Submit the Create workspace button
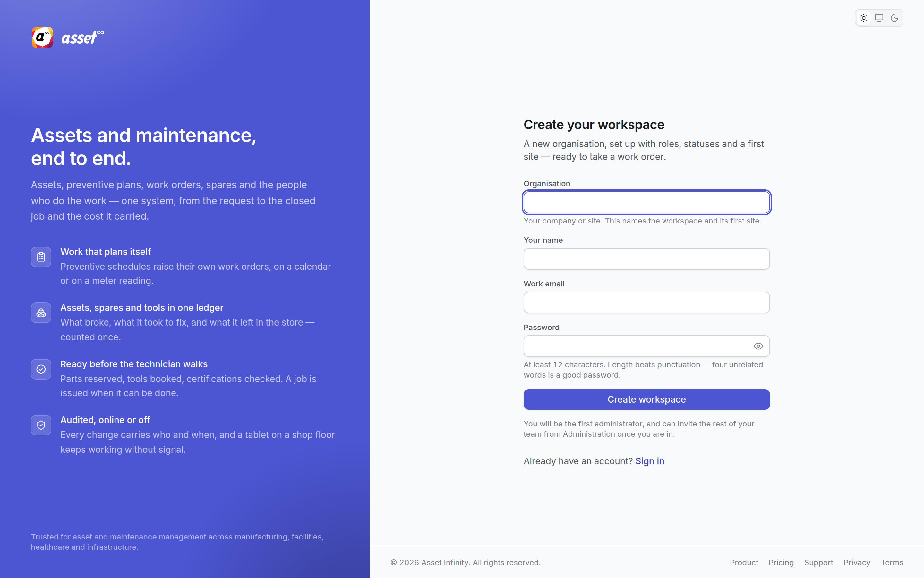Screen dimensions: 924x578 (x=646, y=399)
